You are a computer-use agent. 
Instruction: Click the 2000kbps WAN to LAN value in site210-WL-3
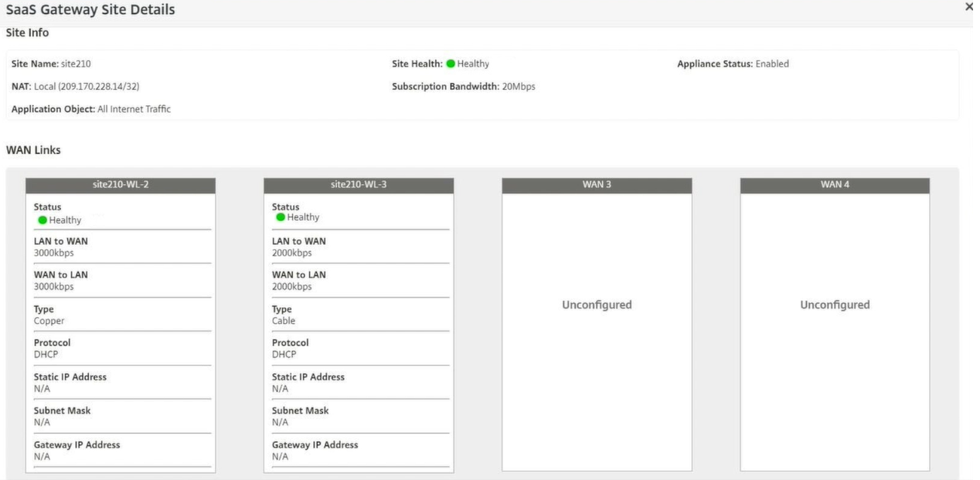click(292, 287)
